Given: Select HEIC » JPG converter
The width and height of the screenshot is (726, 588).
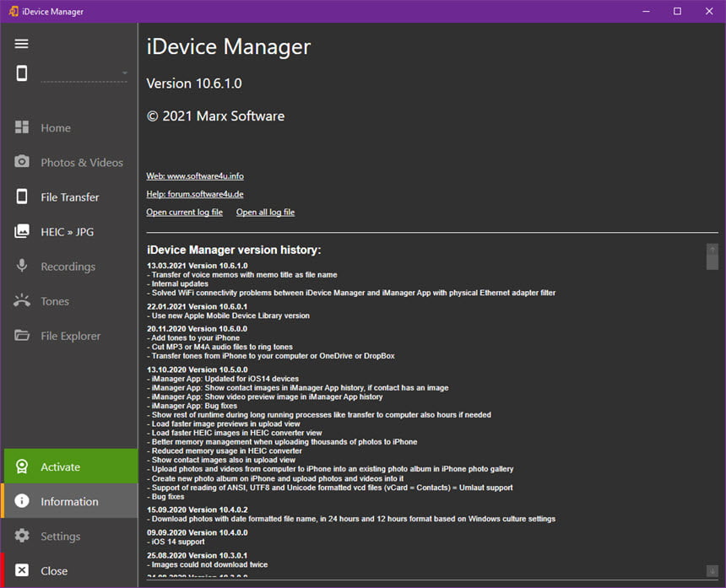Looking at the screenshot, I should point(69,232).
